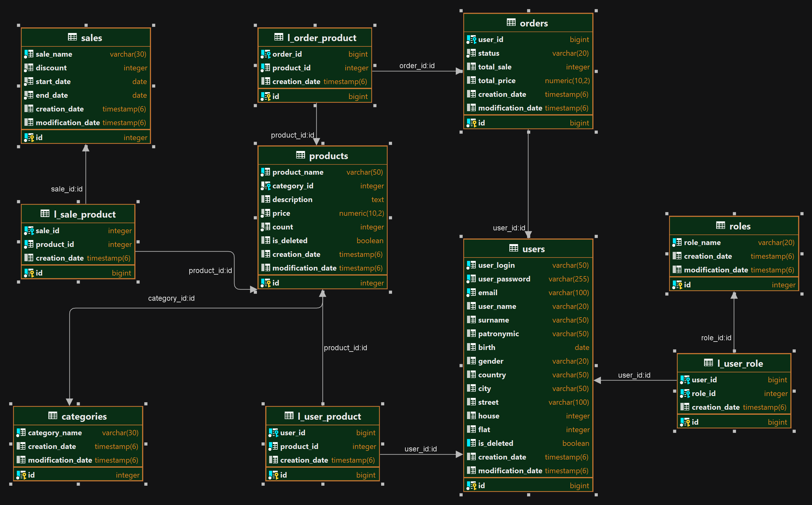Select the table icon in the roles header
This screenshot has height=505, width=812.
point(720,225)
